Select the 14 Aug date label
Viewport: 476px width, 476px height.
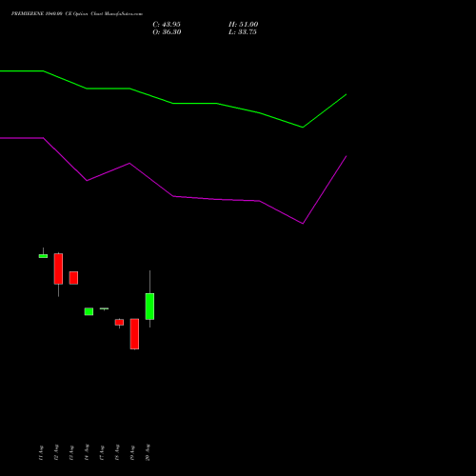click(87, 452)
